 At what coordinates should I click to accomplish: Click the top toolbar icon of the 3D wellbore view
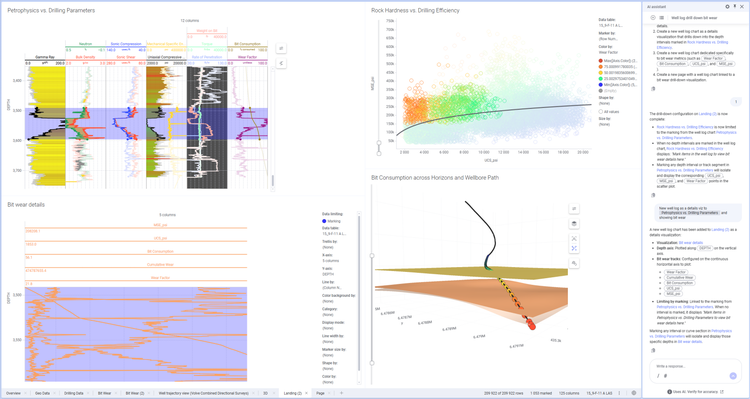574,209
